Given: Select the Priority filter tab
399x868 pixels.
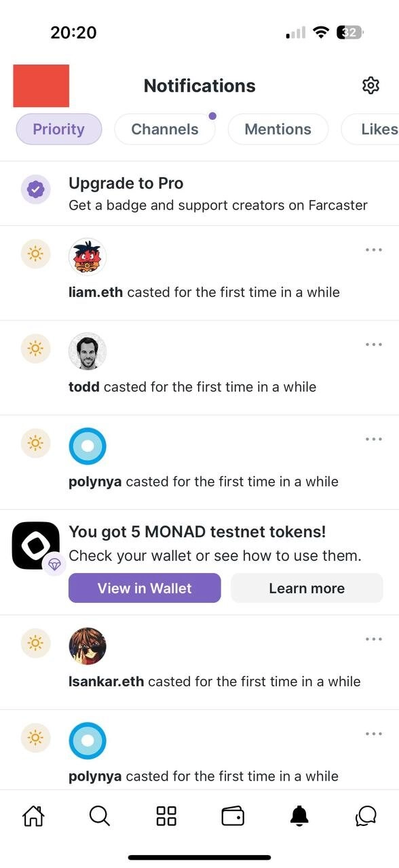Looking at the screenshot, I should coord(59,129).
